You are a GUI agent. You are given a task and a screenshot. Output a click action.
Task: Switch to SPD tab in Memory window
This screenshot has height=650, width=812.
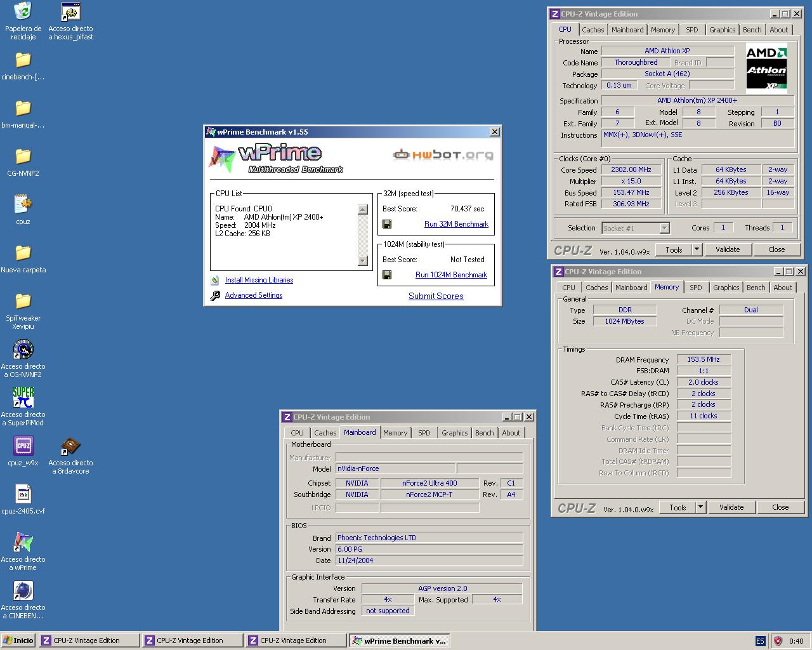click(696, 288)
